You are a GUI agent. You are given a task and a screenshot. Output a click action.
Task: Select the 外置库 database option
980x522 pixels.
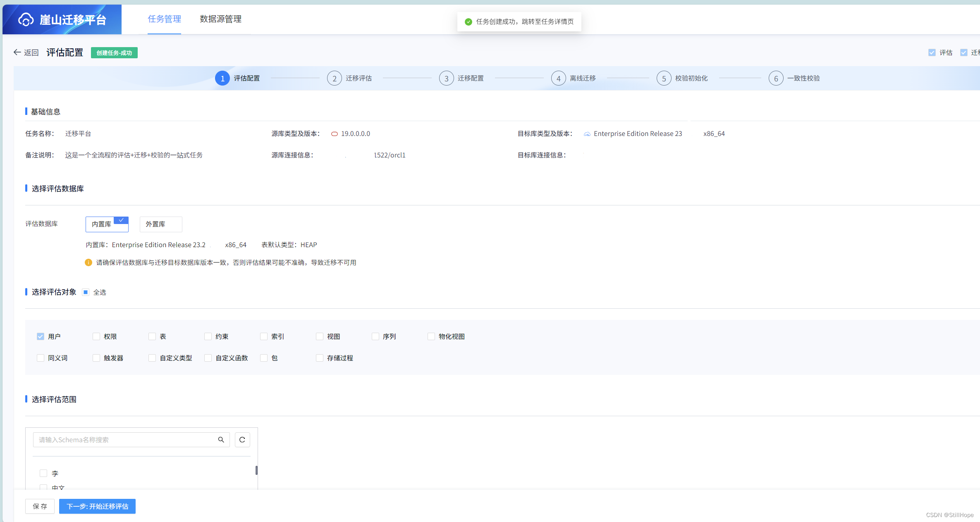pos(160,224)
